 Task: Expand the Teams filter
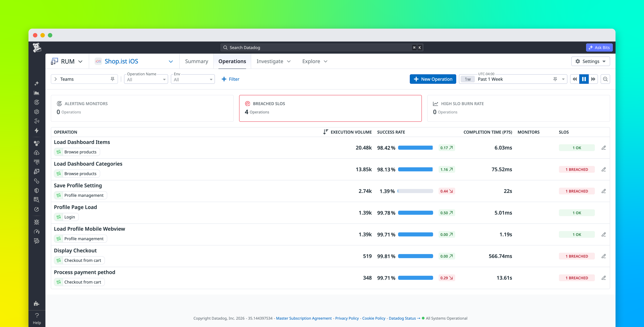[x=56, y=79]
